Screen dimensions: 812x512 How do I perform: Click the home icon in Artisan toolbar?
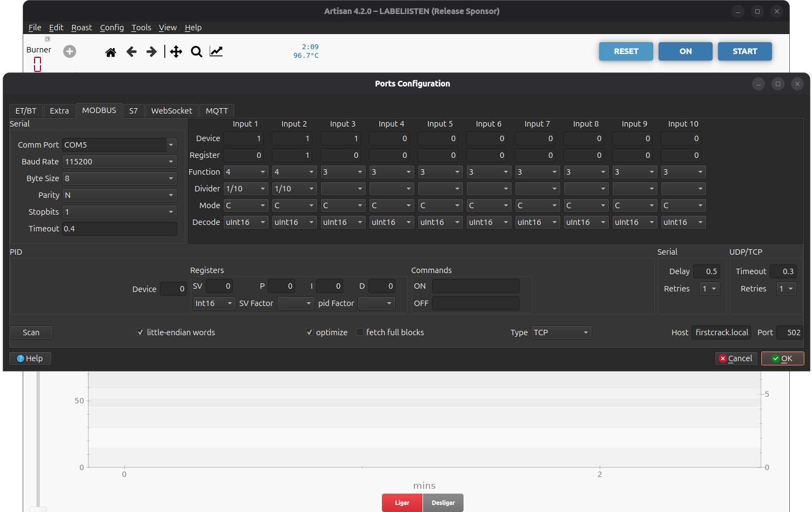tap(111, 52)
